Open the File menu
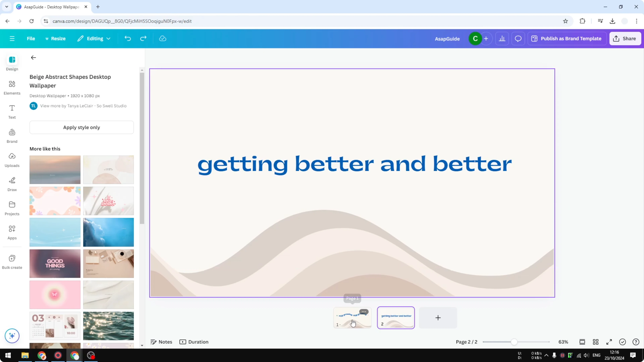Viewport: 644px width, 362px height. coord(31,38)
